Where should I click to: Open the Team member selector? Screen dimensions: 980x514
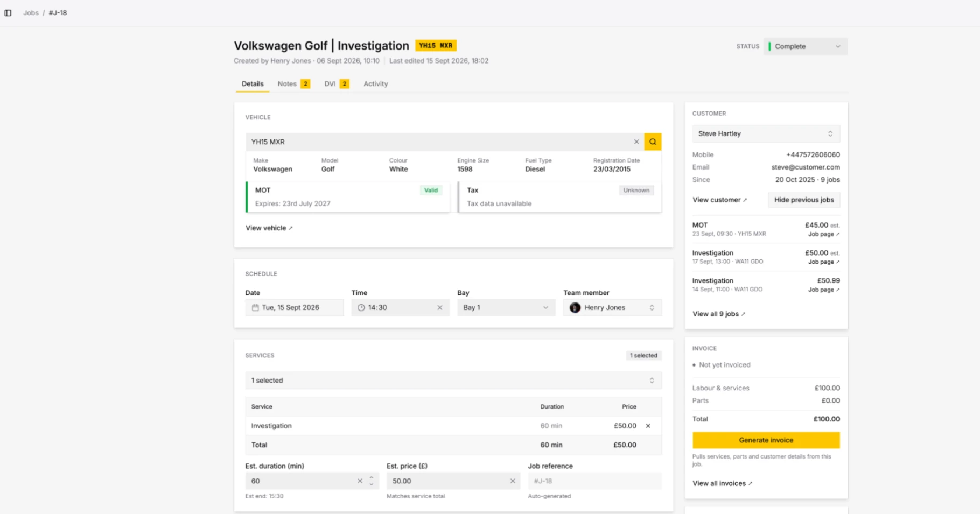(613, 308)
